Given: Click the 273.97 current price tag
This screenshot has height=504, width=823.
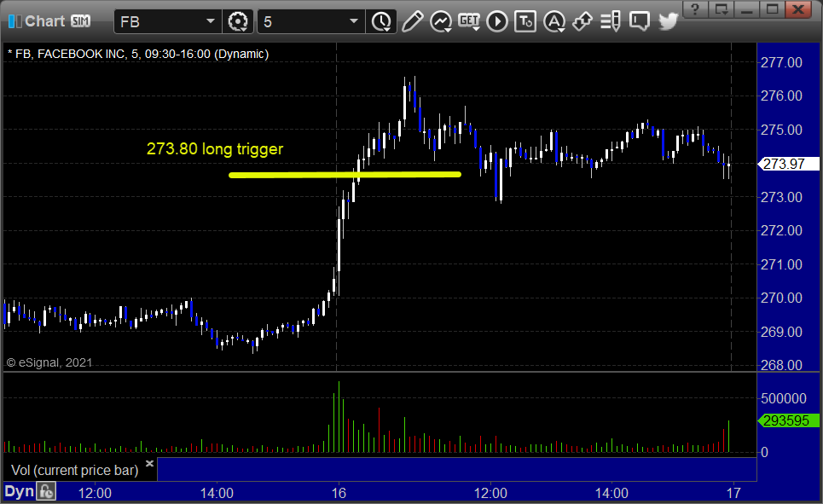Looking at the screenshot, I should click(x=788, y=165).
